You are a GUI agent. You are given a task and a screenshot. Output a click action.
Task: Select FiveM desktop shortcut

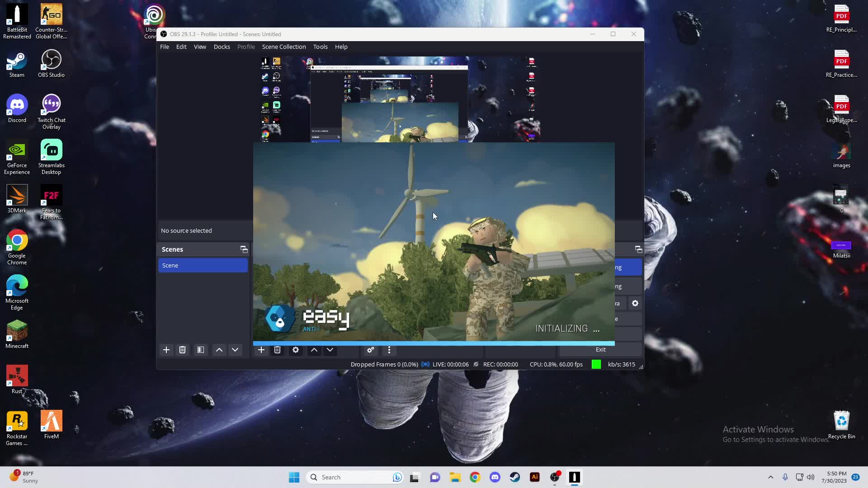[51, 425]
